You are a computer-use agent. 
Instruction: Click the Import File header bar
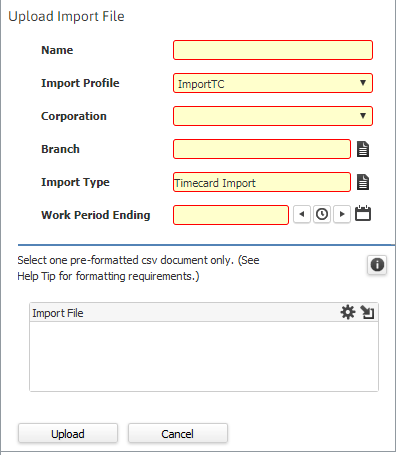[204, 312]
